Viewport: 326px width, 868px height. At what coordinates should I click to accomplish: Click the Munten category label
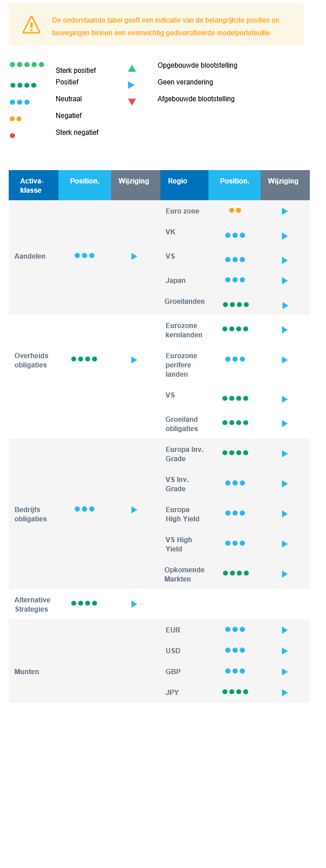(x=27, y=672)
